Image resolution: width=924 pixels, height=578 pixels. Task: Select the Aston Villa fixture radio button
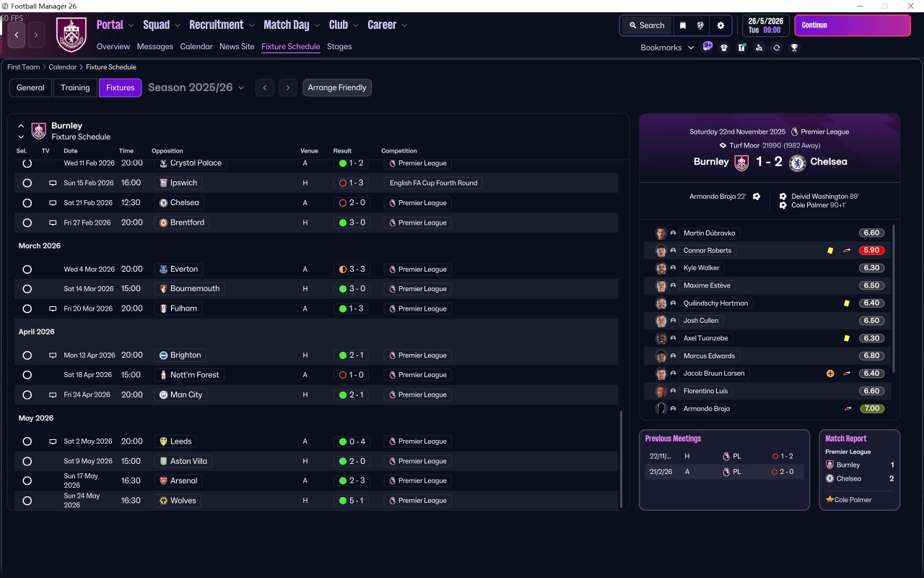[x=27, y=462]
